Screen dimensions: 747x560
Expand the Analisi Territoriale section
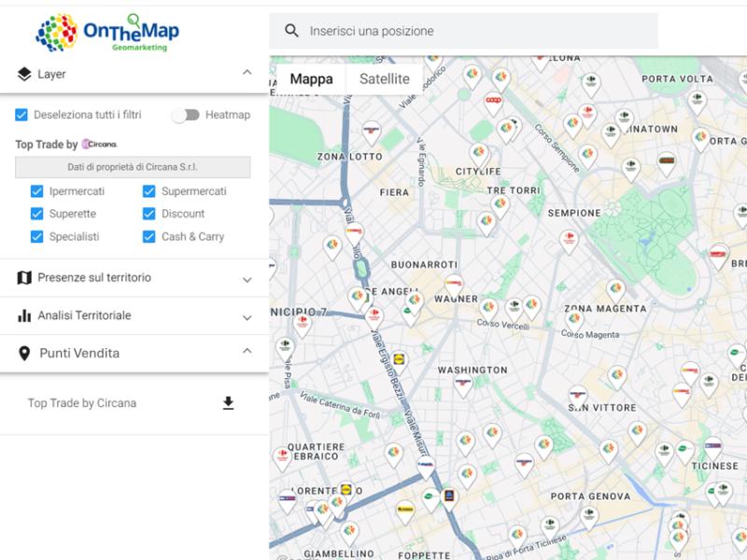point(247,315)
